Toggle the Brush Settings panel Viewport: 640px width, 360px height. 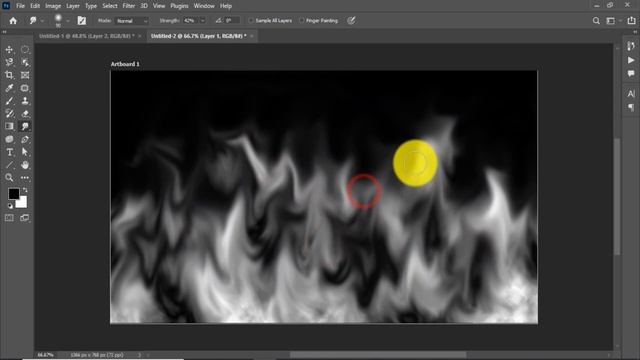pyautogui.click(x=82, y=20)
